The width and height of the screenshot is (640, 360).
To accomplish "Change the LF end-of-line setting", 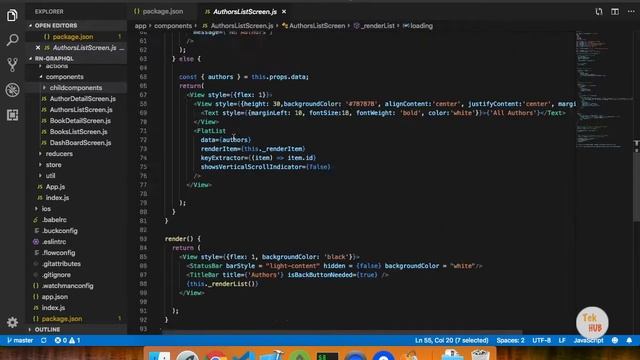I will pyautogui.click(x=562, y=340).
